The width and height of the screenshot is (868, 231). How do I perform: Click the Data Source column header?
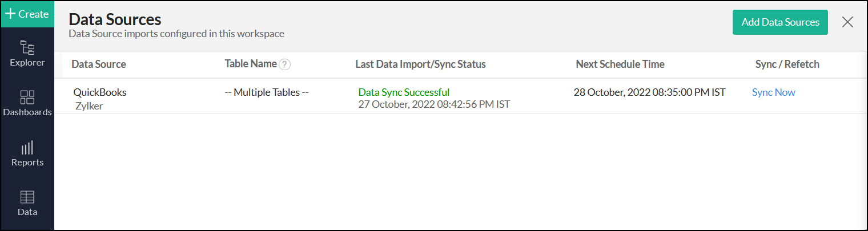pos(99,64)
